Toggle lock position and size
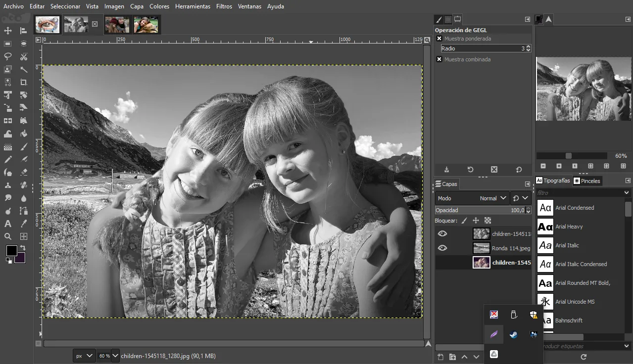This screenshot has width=633, height=364. coord(476,221)
